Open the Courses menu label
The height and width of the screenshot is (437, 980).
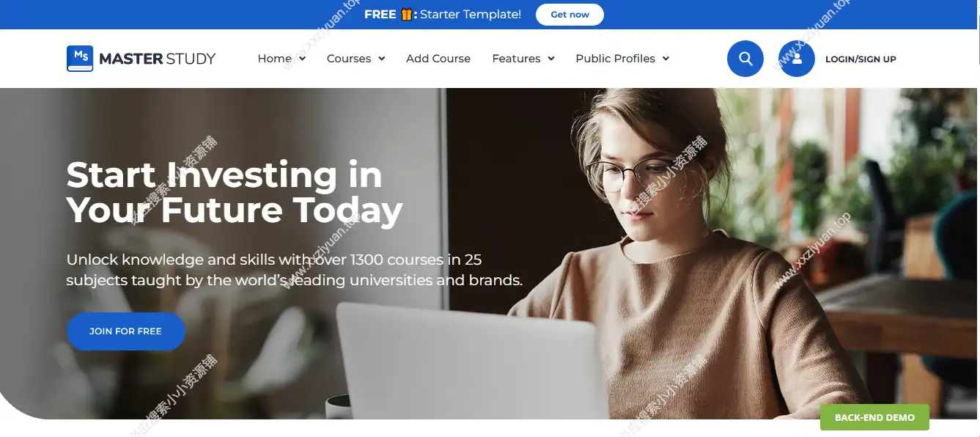pos(349,59)
